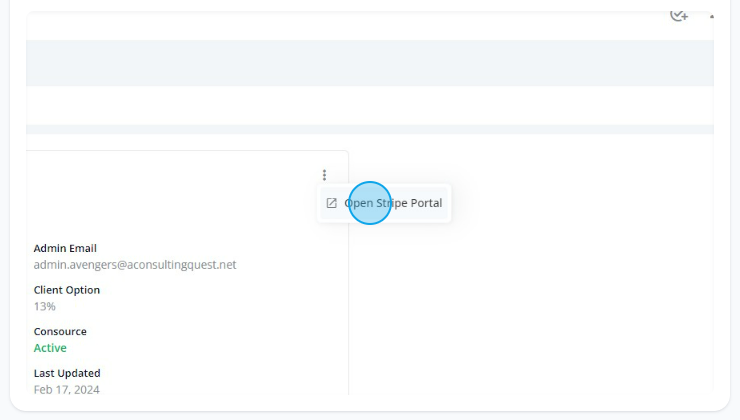Screen dimensions: 740x420
Task: Click the Consource label
Action: click(60, 331)
